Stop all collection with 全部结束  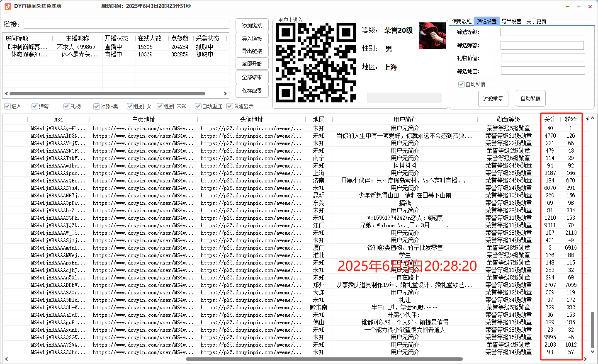252,77
